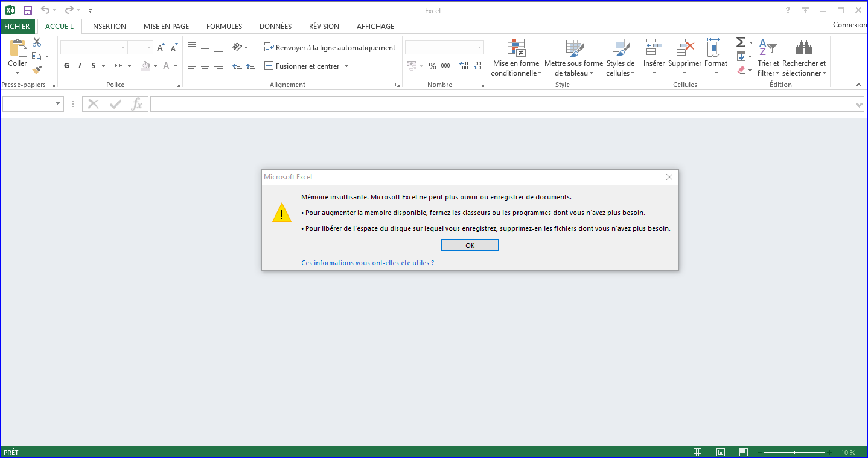Click the Coller paste clipboard icon

[x=18, y=48]
